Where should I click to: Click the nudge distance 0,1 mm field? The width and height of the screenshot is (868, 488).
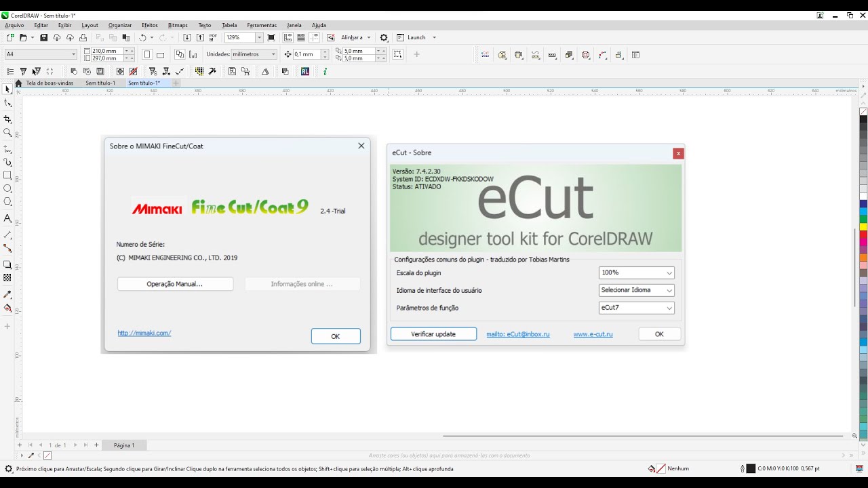coord(307,54)
